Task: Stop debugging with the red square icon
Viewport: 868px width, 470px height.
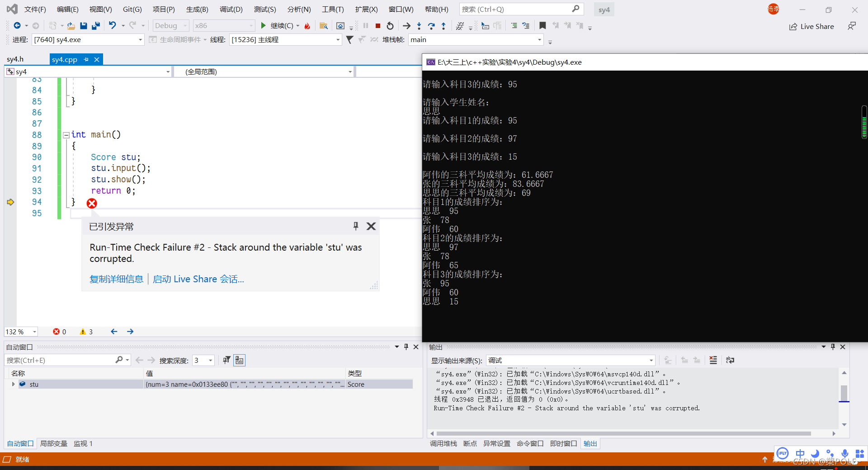Action: click(x=378, y=26)
